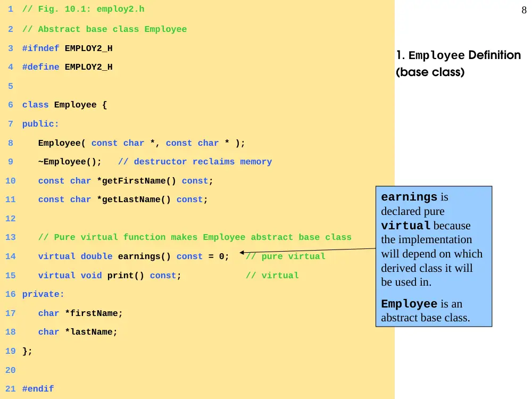Click the Employee constructor declaration
532x399 pixels.
coord(142,143)
